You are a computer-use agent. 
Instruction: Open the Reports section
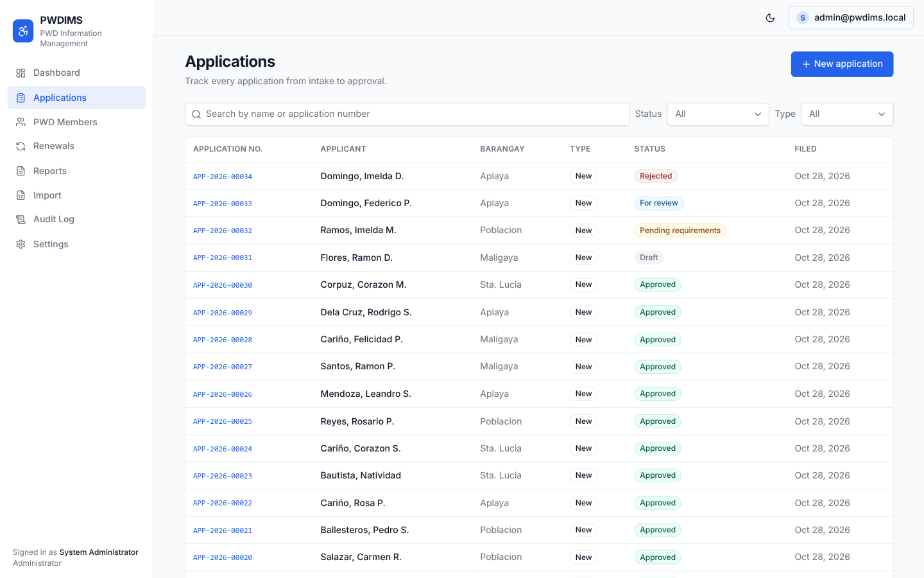(x=76, y=171)
